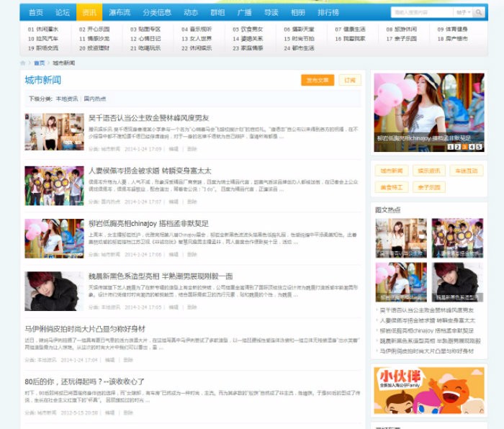504x429 pixels.
Task: Click 编辑 under the 马伊俐 article
Action: [x=110, y=360]
